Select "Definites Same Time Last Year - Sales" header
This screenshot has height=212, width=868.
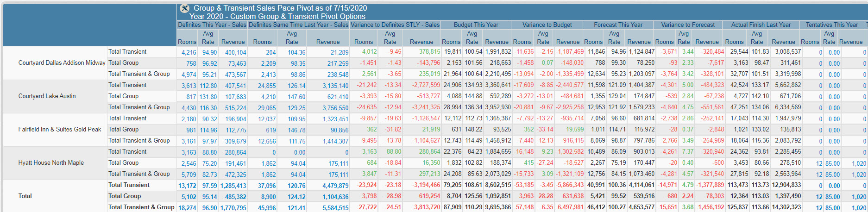(x=298, y=25)
